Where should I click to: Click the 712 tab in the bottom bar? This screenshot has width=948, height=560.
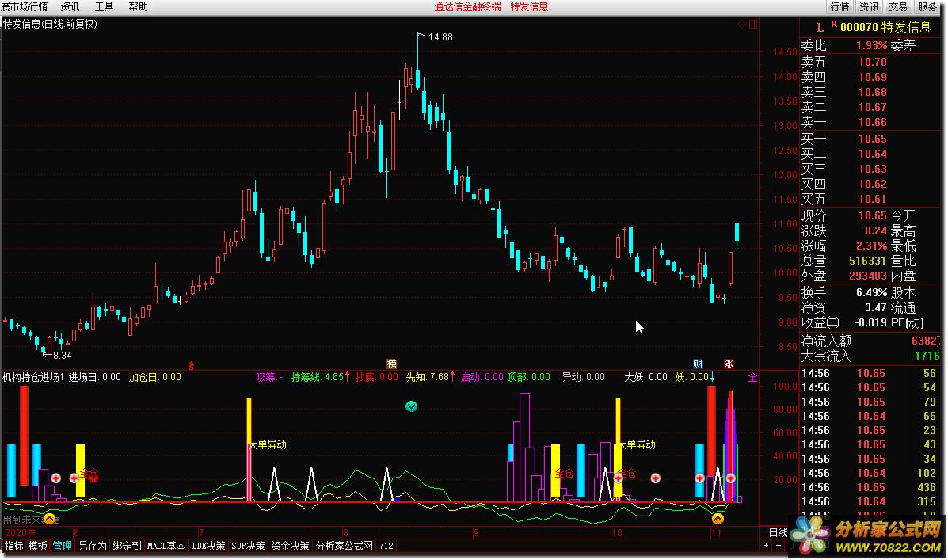point(386,546)
